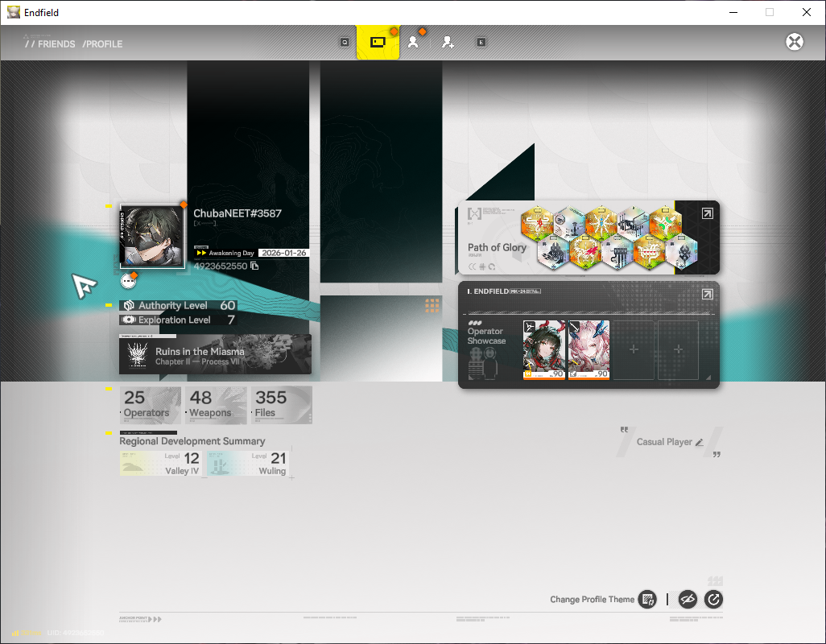Click the orange grid dots icon
The width and height of the screenshot is (826, 644).
[432, 305]
